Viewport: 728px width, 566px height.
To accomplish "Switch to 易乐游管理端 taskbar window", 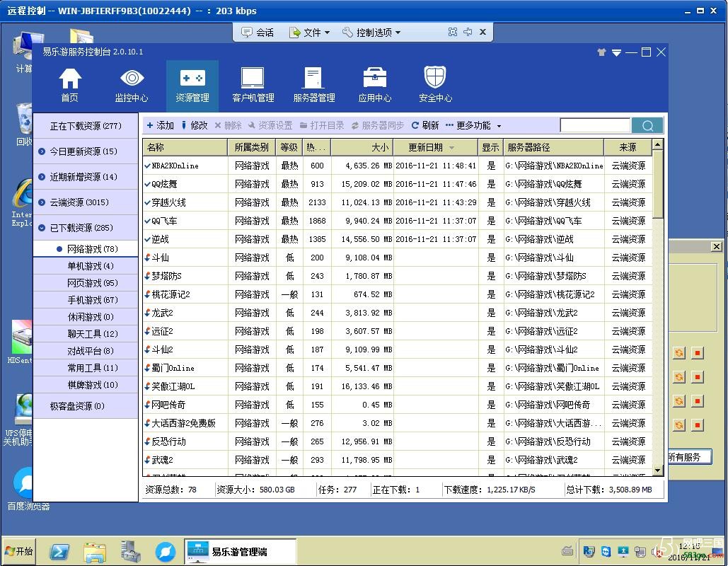I will (240, 552).
